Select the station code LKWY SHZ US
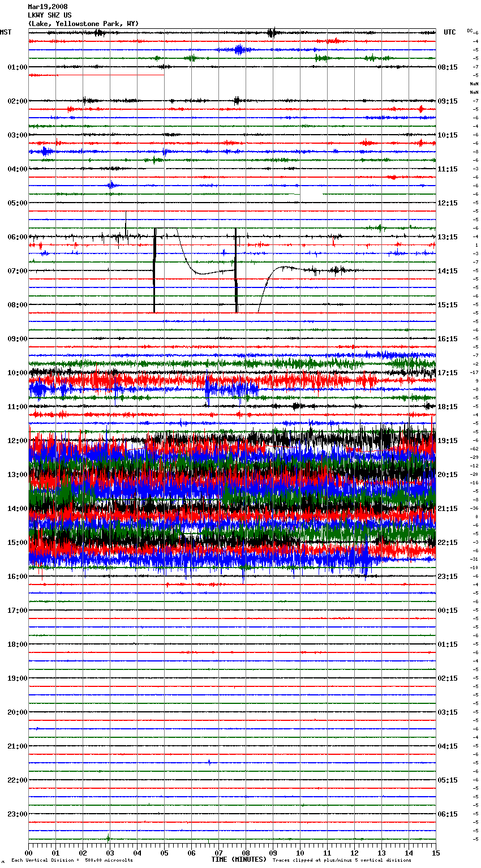Image resolution: width=481 pixels, height=868 pixels. tap(49, 15)
